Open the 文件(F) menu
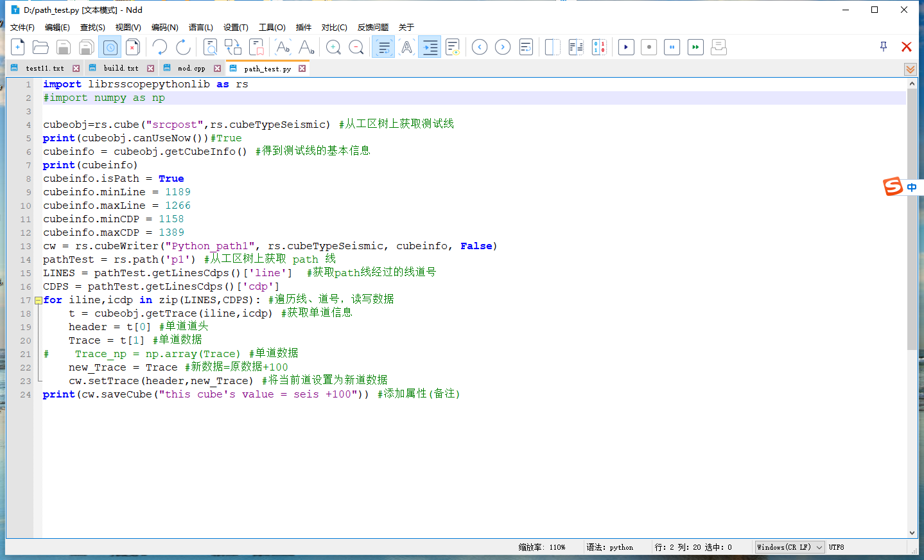Screen dimensions: 924x560 pos(22,27)
